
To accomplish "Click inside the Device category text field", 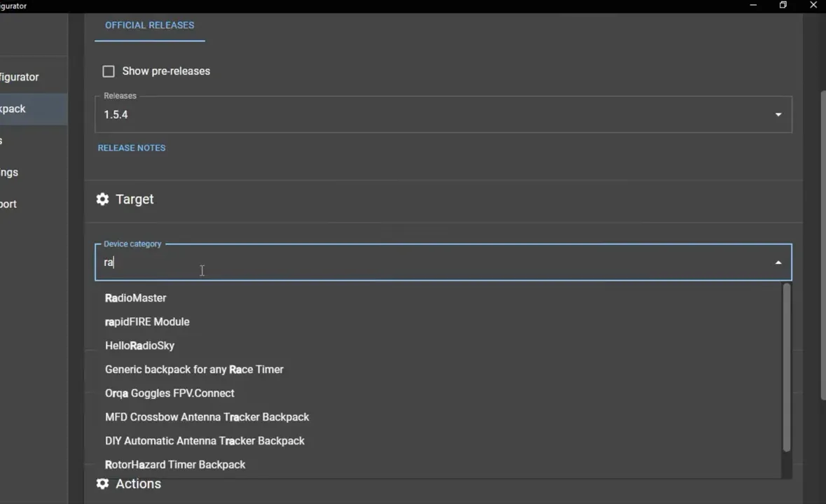I will 280,262.
